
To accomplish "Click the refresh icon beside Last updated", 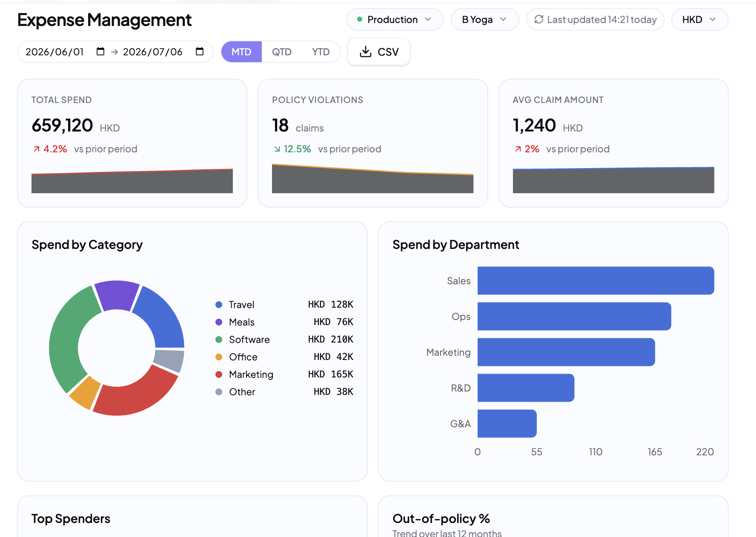I will (539, 20).
